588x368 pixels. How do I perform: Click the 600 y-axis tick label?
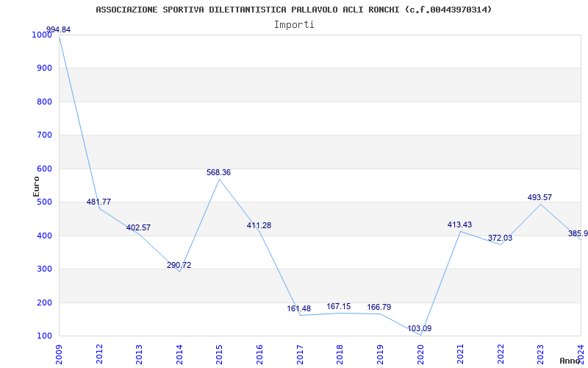tap(44, 169)
